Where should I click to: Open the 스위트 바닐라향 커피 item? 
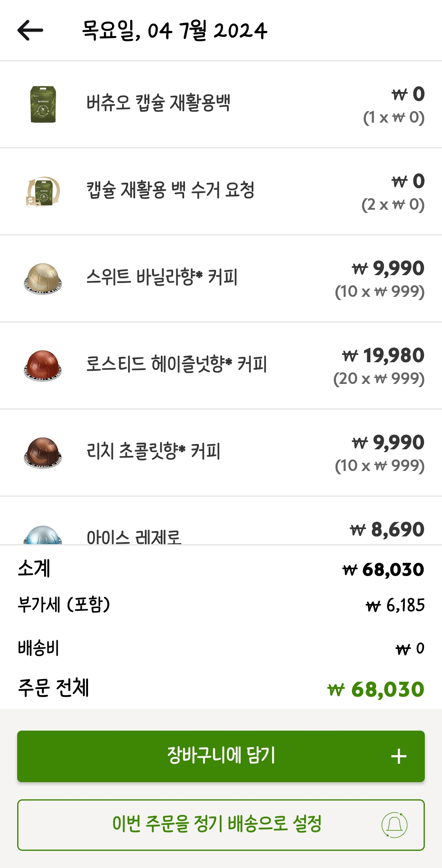(162, 277)
